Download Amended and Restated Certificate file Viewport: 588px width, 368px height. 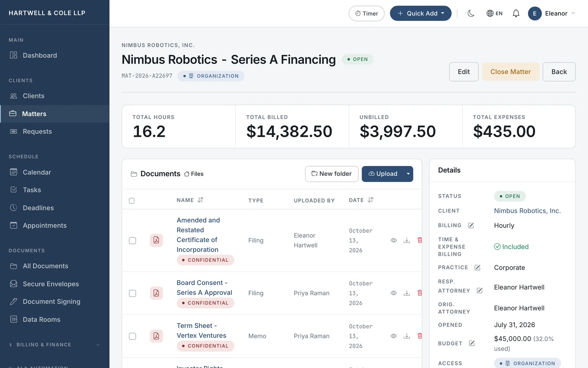coord(407,240)
